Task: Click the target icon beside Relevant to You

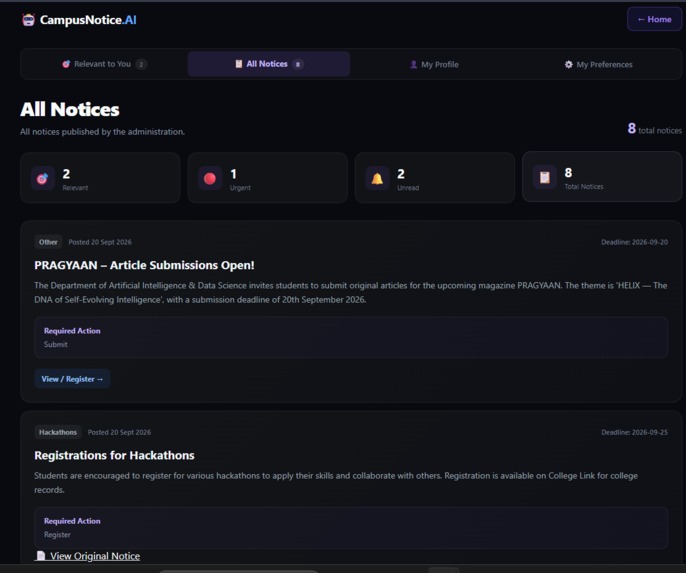Action: (x=66, y=64)
